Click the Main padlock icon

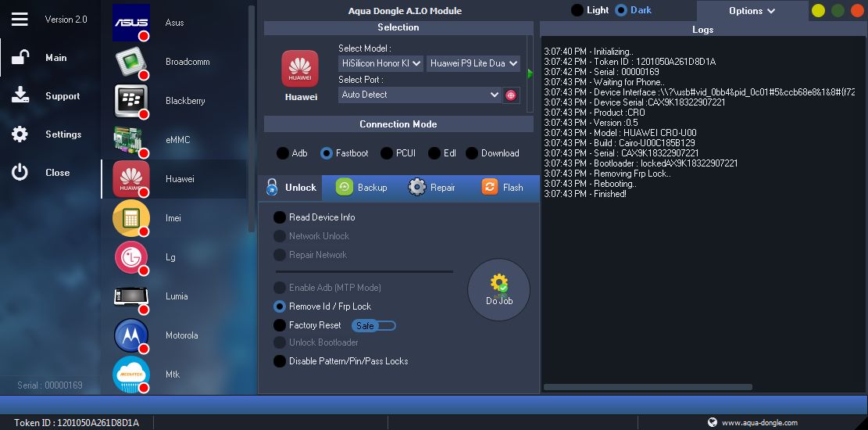pos(20,58)
